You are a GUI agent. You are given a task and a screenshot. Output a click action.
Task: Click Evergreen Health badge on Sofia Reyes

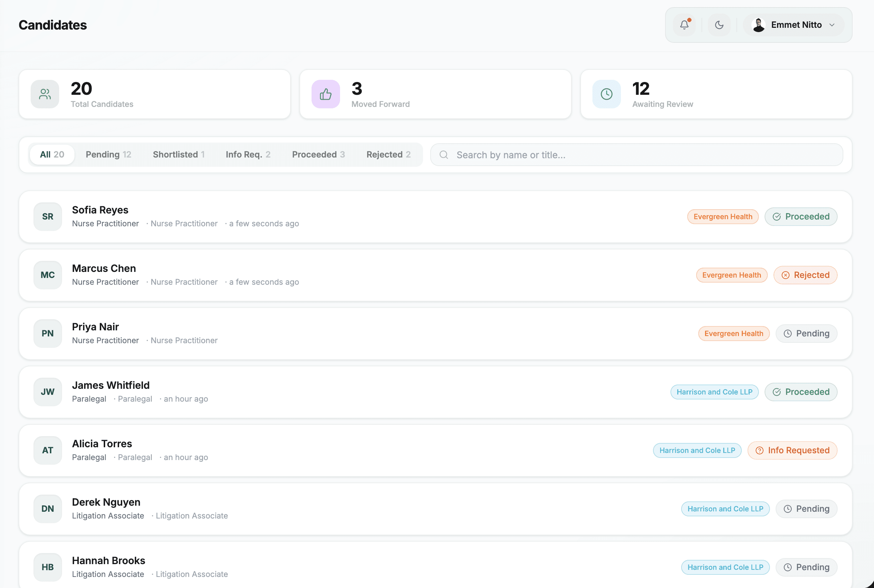click(x=723, y=216)
